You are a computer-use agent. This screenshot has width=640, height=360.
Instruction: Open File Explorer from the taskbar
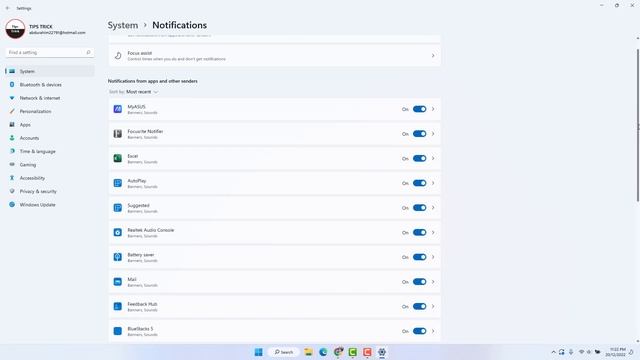(x=309, y=352)
